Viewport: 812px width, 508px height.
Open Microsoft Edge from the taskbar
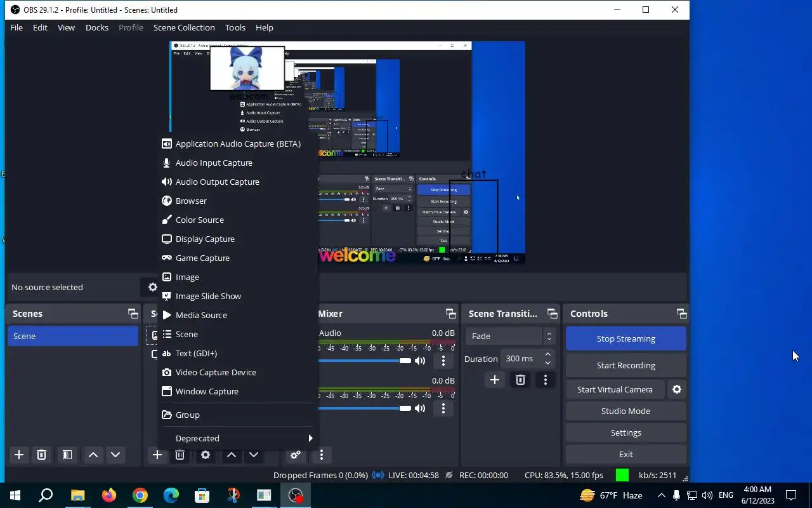[171, 495]
